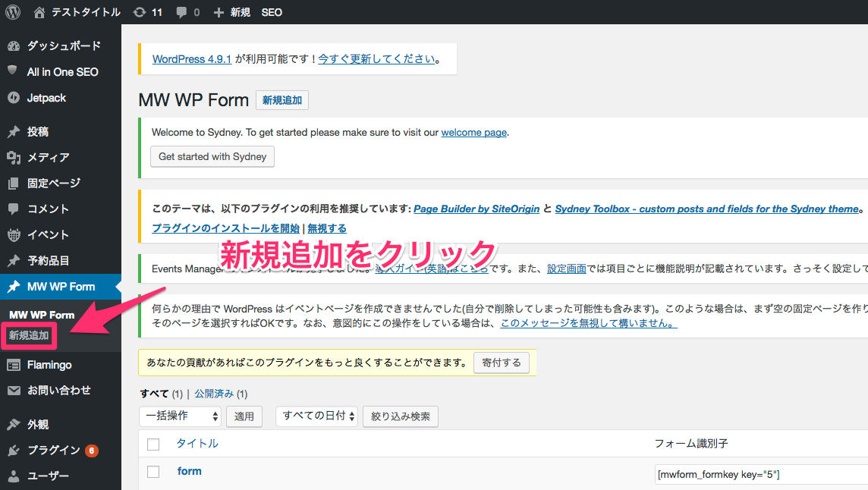
Task: Click the Posts pin icon
Action: coord(14,132)
